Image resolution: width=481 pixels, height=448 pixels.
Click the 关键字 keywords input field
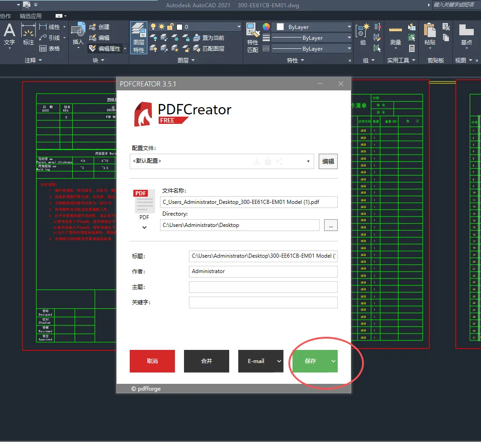pyautogui.click(x=263, y=302)
